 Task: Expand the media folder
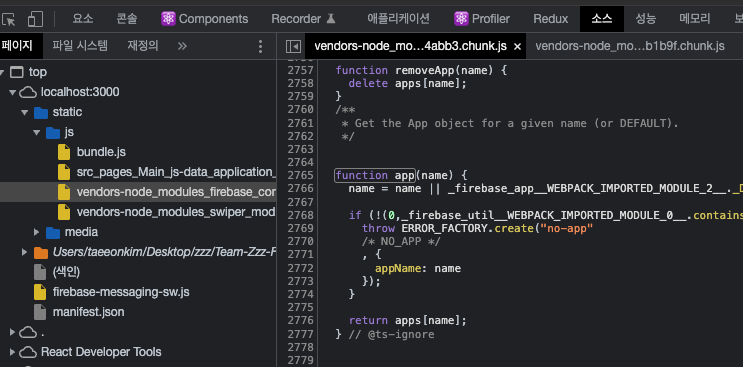pyautogui.click(x=36, y=232)
